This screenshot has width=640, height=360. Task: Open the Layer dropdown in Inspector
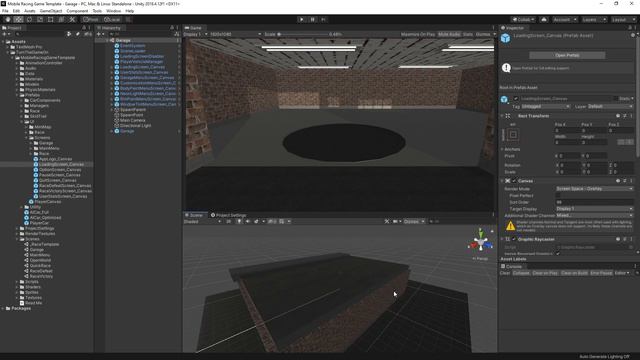coord(610,107)
